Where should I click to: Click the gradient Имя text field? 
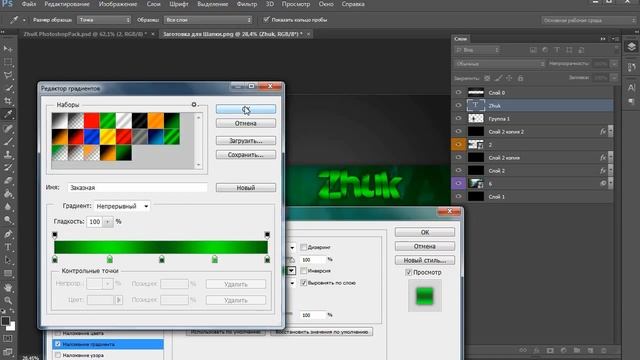click(x=138, y=188)
